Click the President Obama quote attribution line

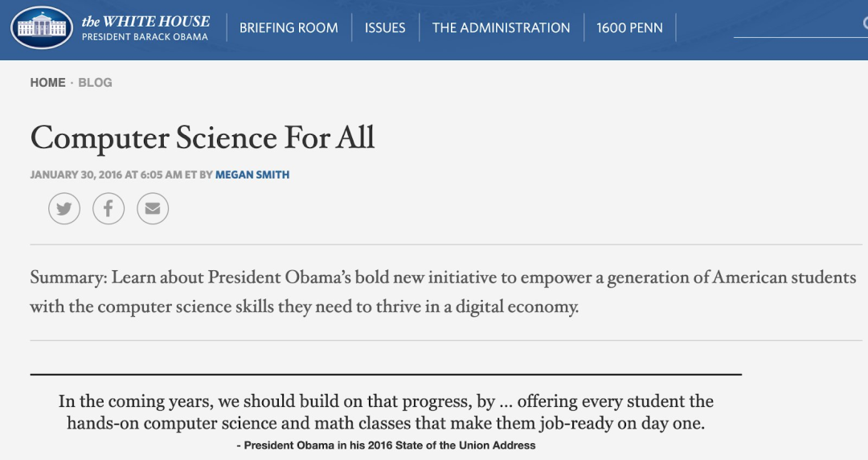pos(386,445)
